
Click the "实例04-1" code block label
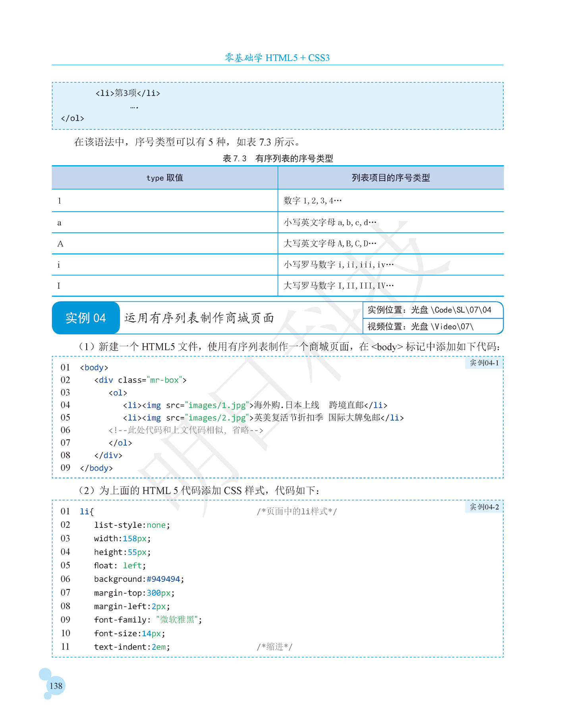click(484, 363)
